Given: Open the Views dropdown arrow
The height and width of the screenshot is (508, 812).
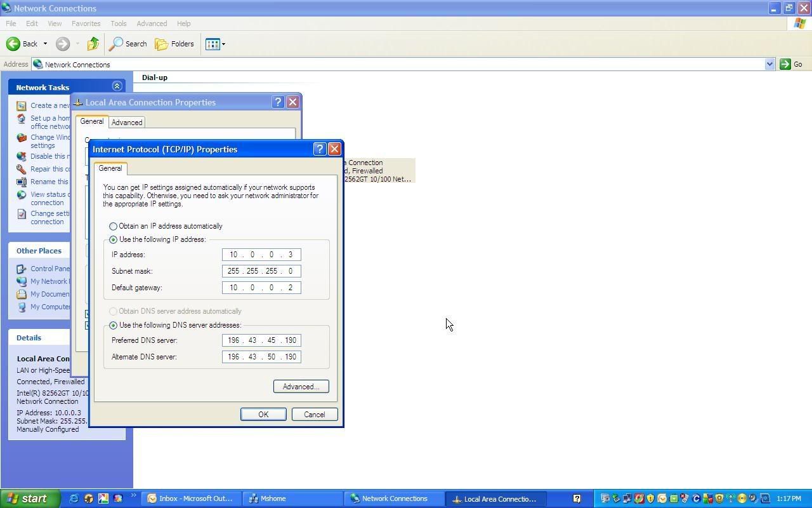Looking at the screenshot, I should coord(223,44).
